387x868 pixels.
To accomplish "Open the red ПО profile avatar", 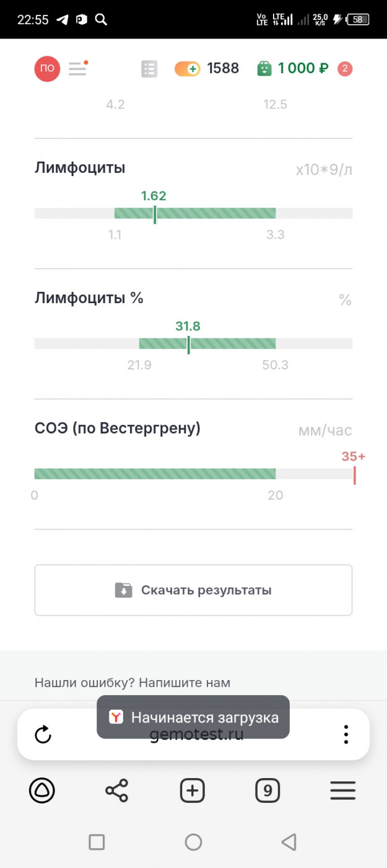I will coord(47,68).
